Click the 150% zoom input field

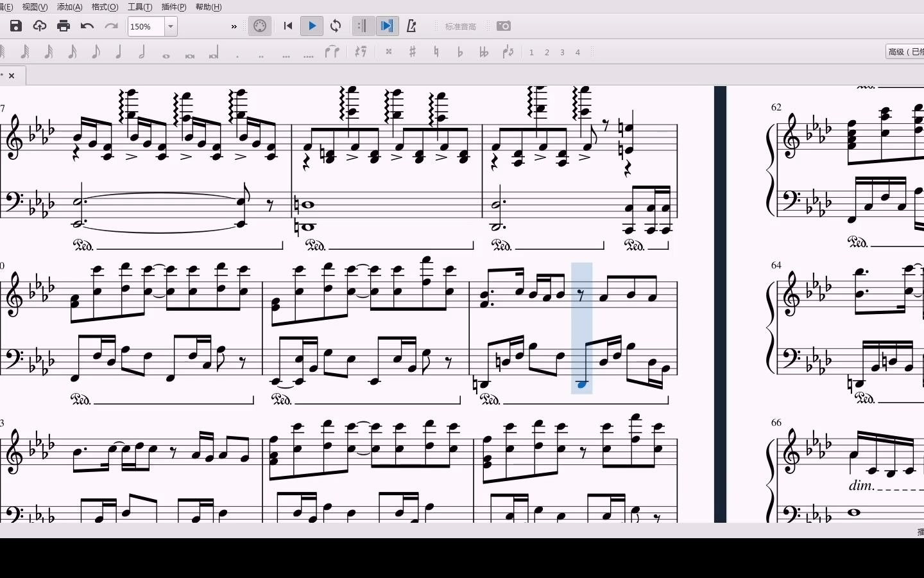pyautogui.click(x=146, y=26)
